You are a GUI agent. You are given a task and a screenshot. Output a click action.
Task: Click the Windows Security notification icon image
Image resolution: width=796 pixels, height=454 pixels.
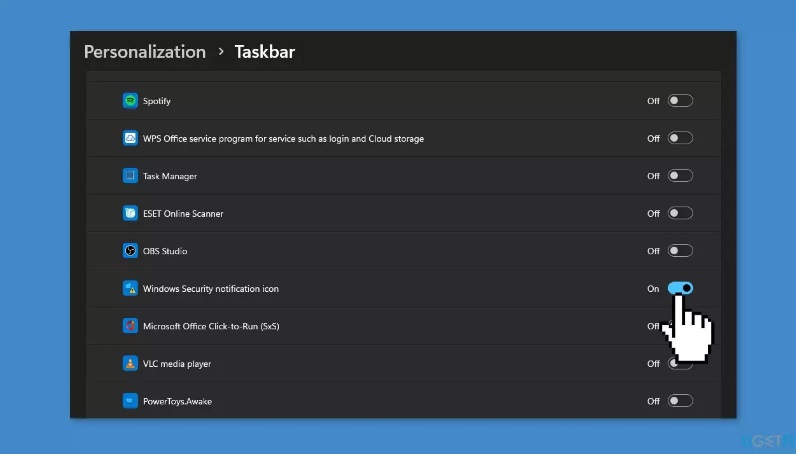pyautogui.click(x=130, y=288)
